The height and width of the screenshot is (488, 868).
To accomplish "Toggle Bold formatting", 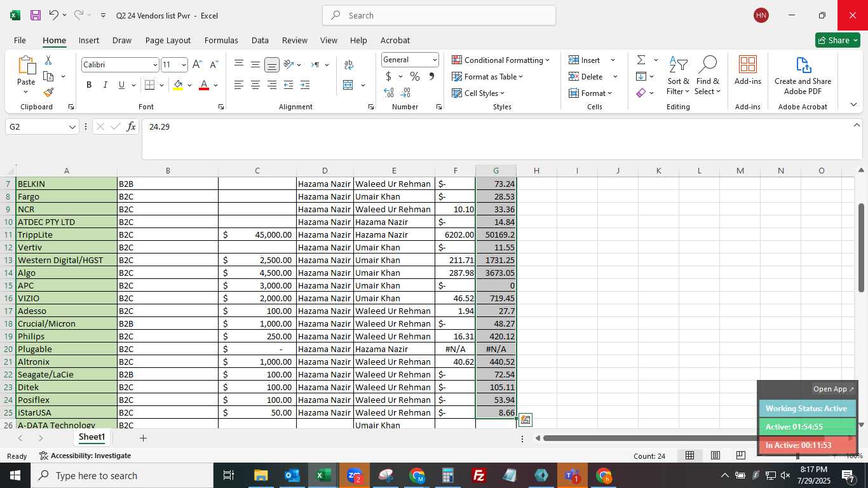I will (x=89, y=85).
